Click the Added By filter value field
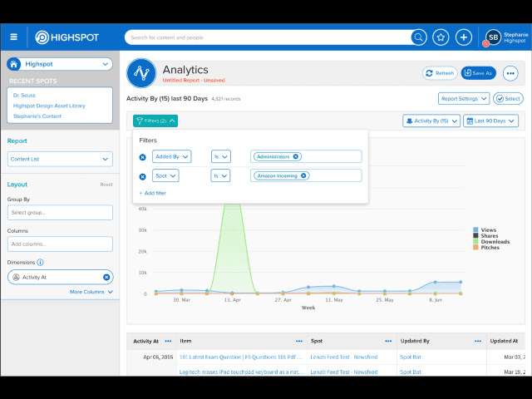Screen dimensions: 532x399 coord(306,156)
